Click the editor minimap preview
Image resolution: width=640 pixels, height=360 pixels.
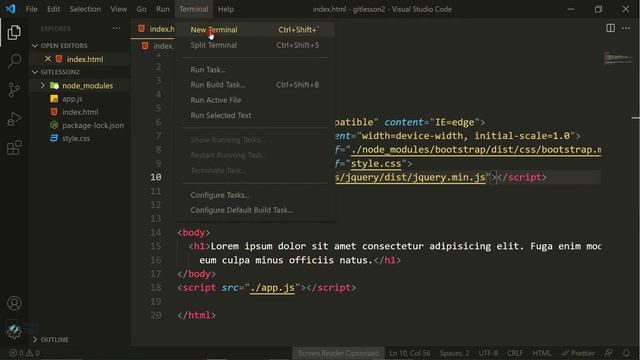click(618, 58)
